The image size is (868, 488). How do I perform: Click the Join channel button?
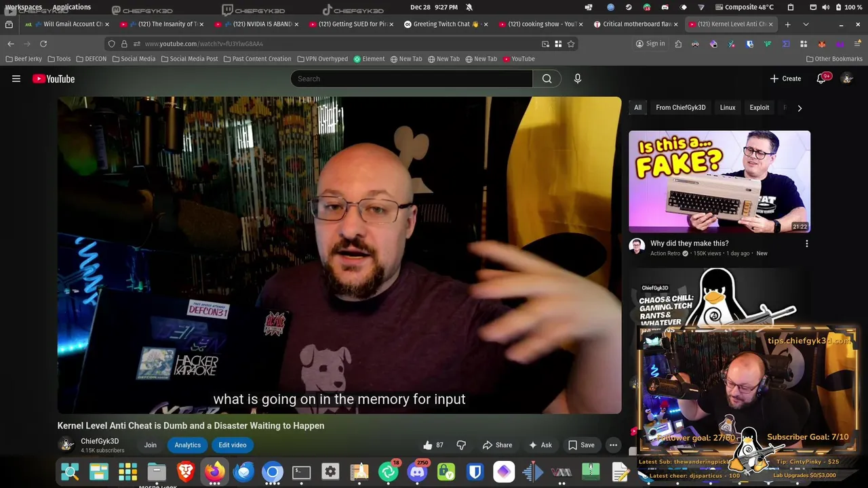click(151, 445)
